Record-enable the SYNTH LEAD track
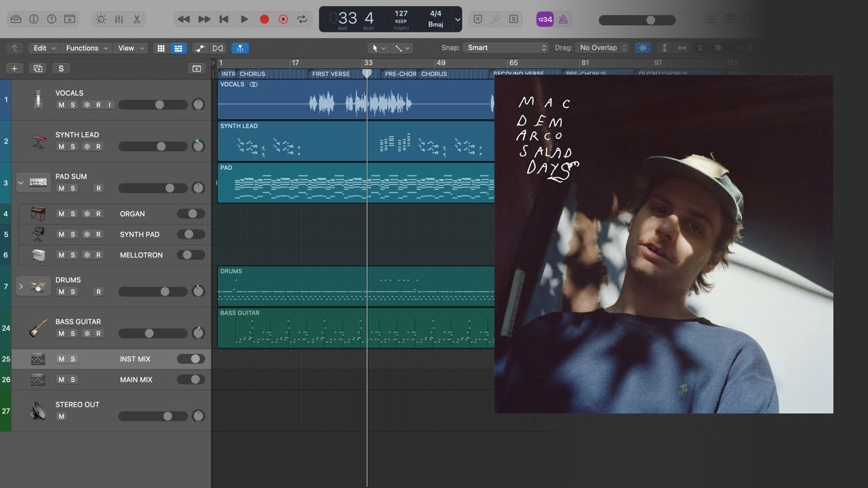This screenshot has height=488, width=868. click(98, 146)
